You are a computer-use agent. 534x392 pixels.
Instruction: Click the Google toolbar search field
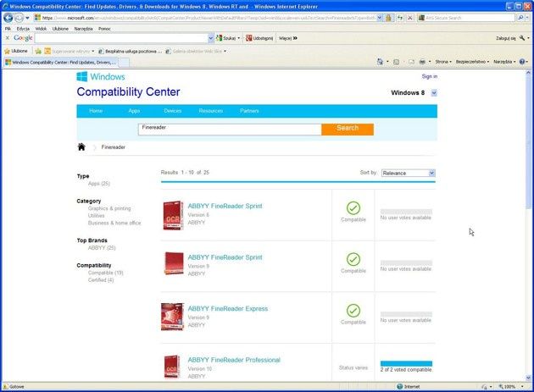tap(121, 38)
